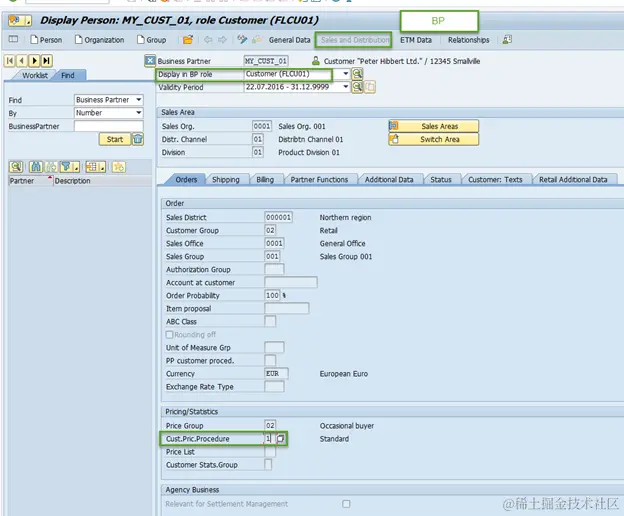Click the Find next binoculars icon
Image resolution: width=624 pixels, height=516 pixels.
pos(51,167)
